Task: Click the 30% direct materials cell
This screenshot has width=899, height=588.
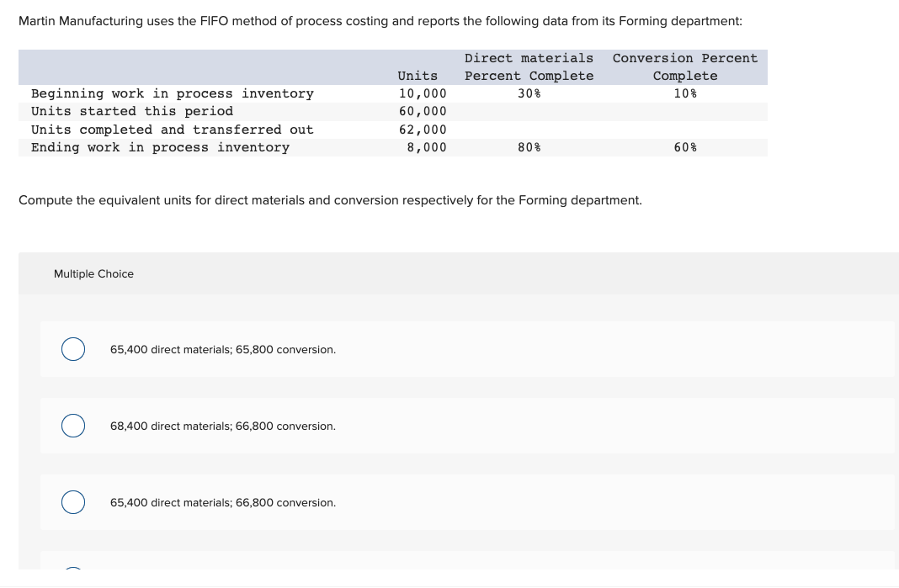Action: pos(529,93)
